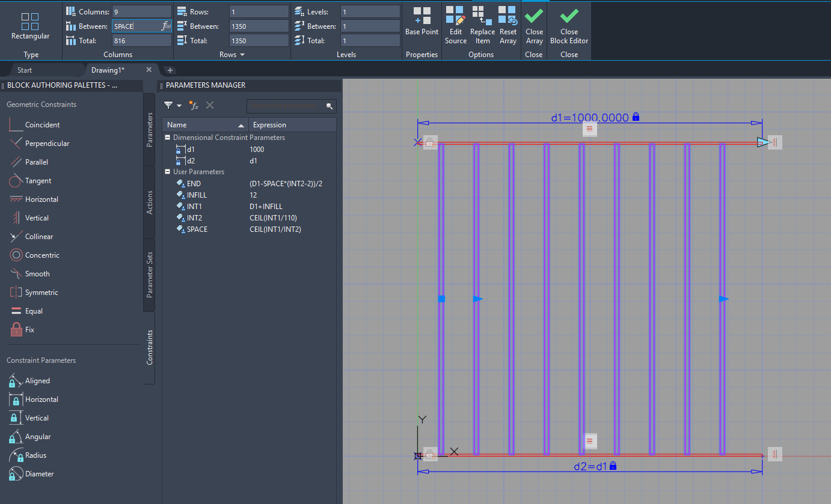The width and height of the screenshot is (831, 504).
Task: Select the Rectangular array type icon
Action: pyautogui.click(x=30, y=21)
